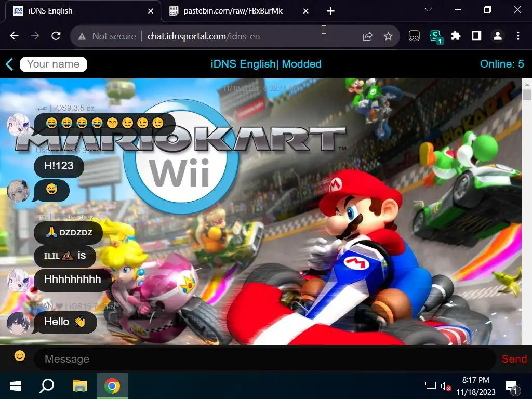The image size is (532, 399).
Task: Click avatar beside single grinning emoji
Action: click(x=19, y=191)
